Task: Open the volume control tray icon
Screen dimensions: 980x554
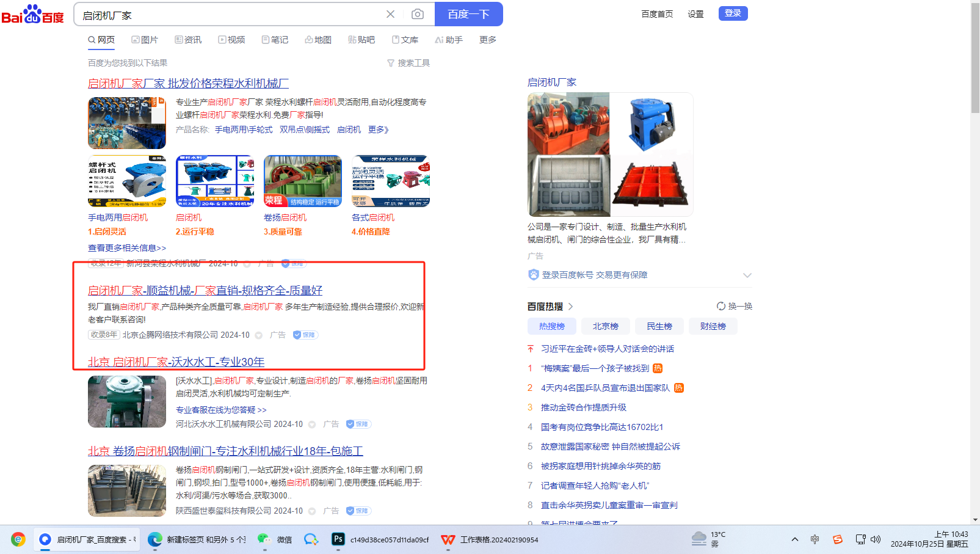Action: (x=876, y=539)
